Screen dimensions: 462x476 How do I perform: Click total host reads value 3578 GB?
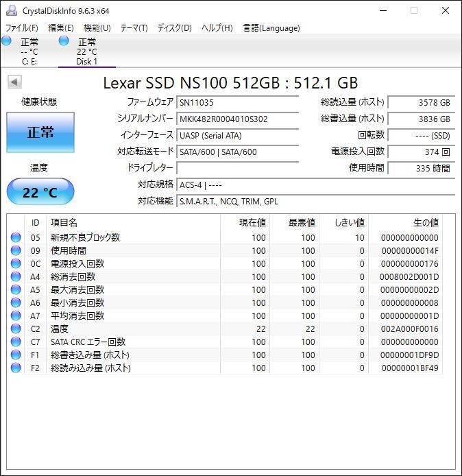pyautogui.click(x=422, y=103)
